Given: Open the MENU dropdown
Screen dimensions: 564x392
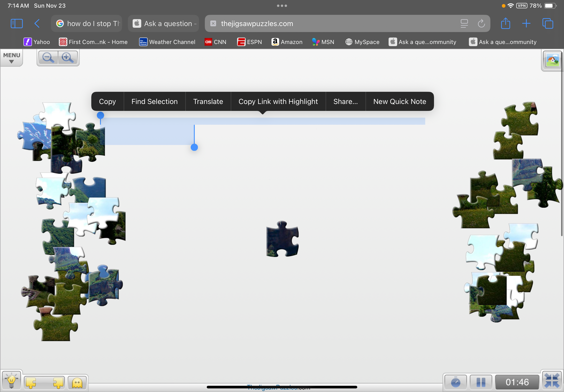Looking at the screenshot, I should click(x=11, y=58).
